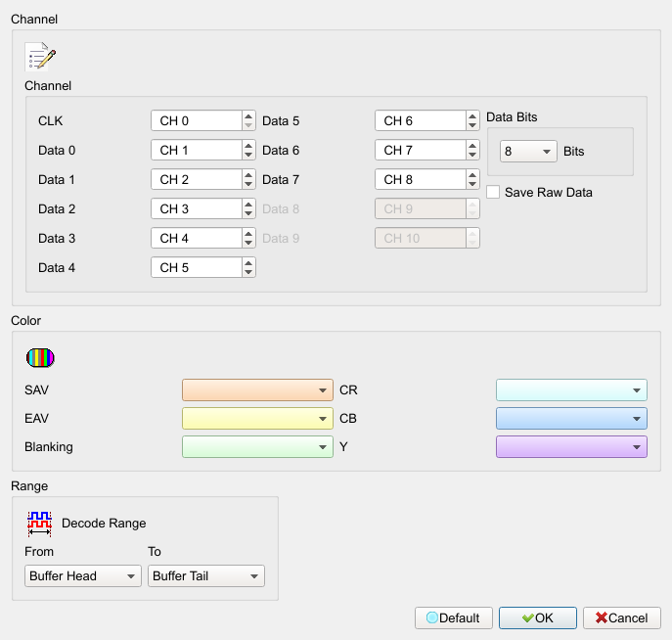Image resolution: width=672 pixels, height=640 pixels.
Task: Click the Data 6 field CH 7
Action: [421, 150]
